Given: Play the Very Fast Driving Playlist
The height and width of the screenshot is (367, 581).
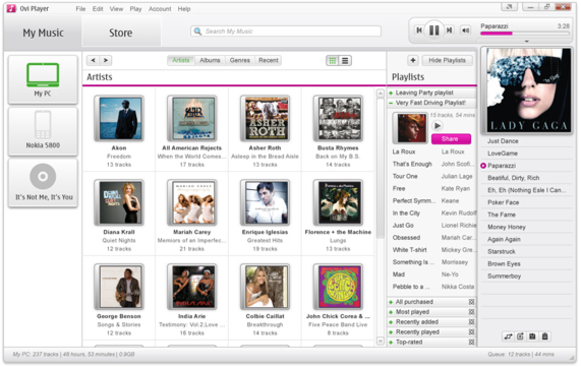Looking at the screenshot, I should point(437,126).
